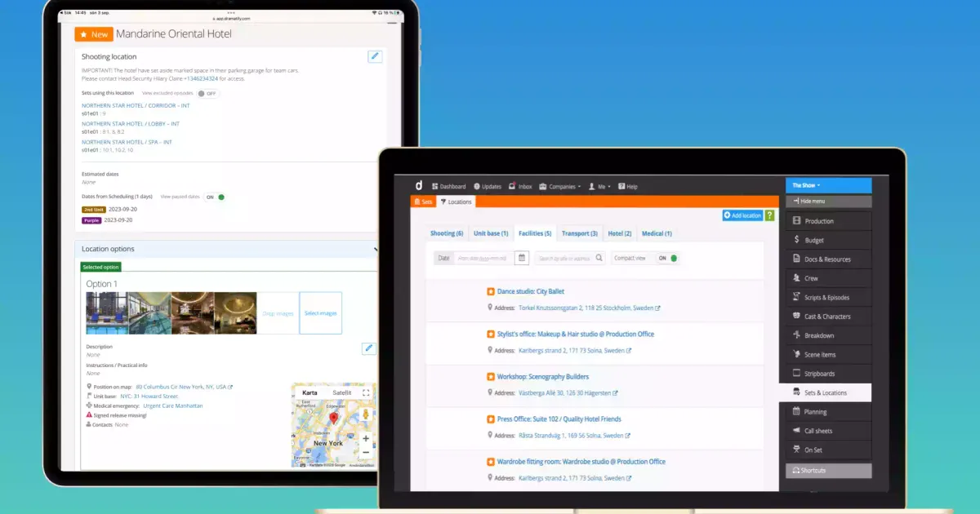Switch tablet map to Satellit view

click(341, 392)
